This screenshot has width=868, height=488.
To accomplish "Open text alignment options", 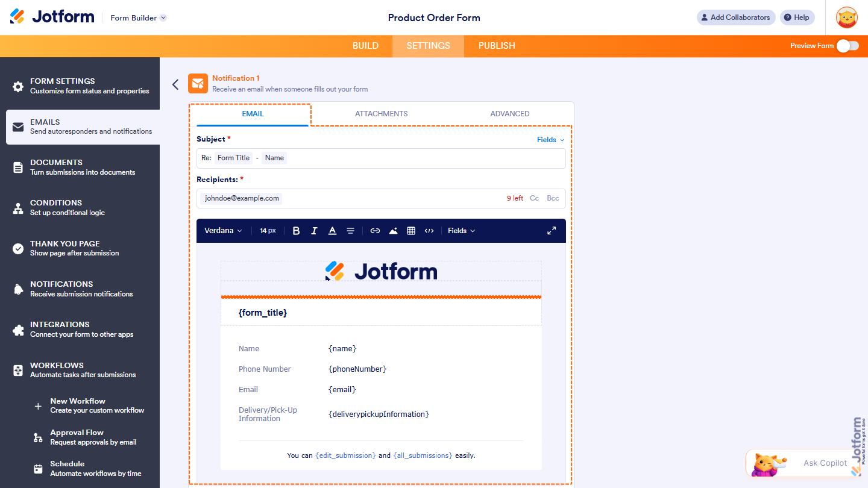I will point(350,231).
